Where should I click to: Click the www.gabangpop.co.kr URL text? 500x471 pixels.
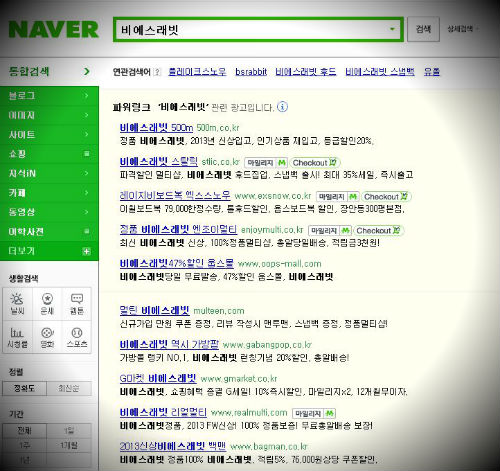(x=267, y=345)
